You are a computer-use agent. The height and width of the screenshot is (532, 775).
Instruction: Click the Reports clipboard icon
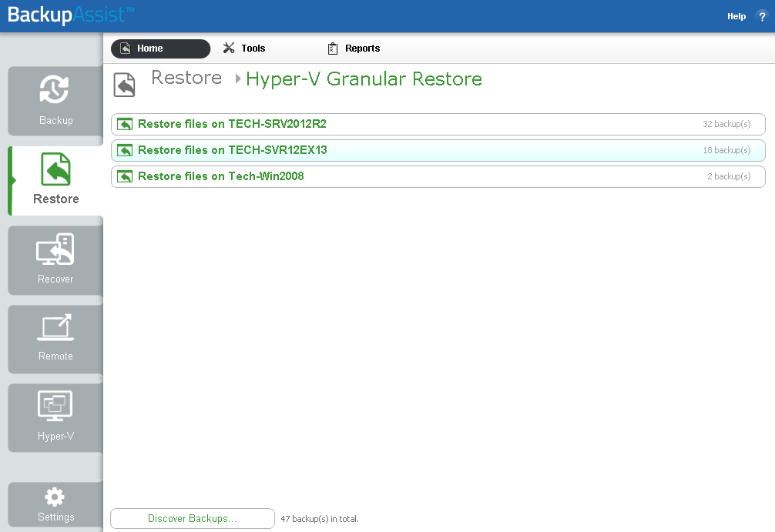pos(333,49)
